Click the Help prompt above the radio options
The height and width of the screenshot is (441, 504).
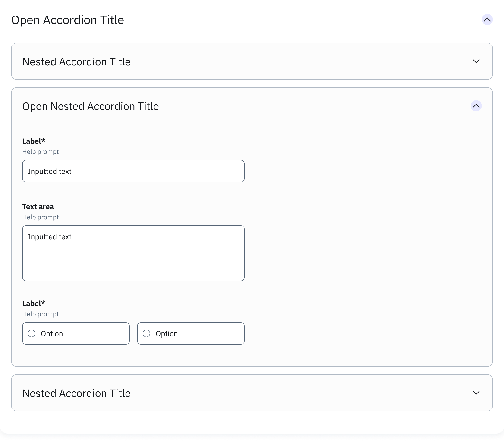click(41, 314)
